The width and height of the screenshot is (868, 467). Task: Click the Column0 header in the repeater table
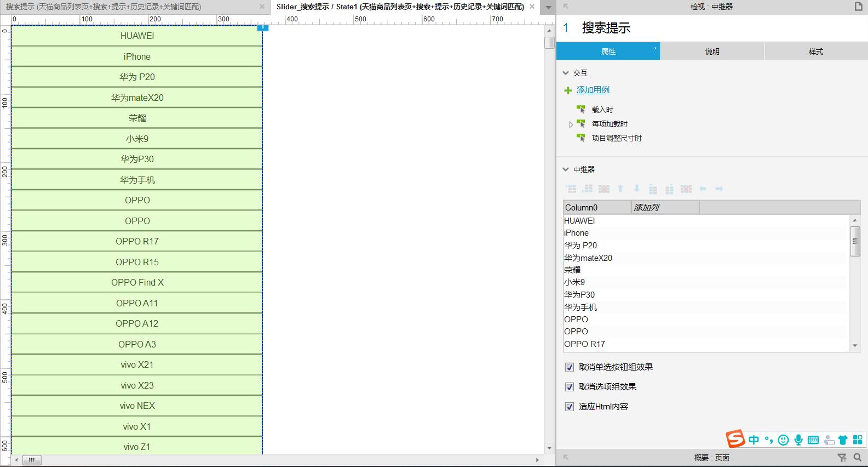click(x=597, y=207)
